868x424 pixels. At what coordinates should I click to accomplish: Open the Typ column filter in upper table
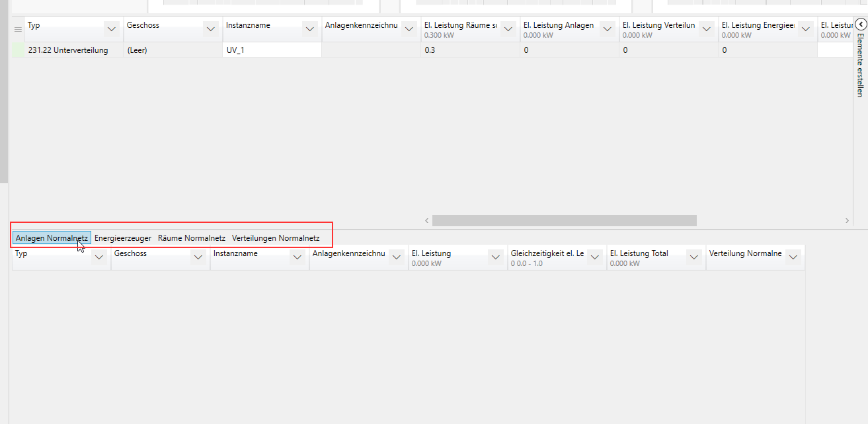click(112, 29)
